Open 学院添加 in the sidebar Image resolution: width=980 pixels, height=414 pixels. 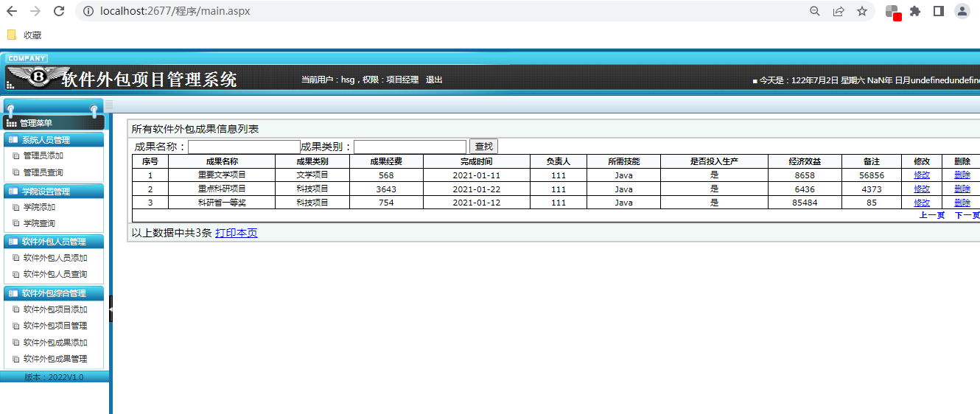[x=39, y=207]
